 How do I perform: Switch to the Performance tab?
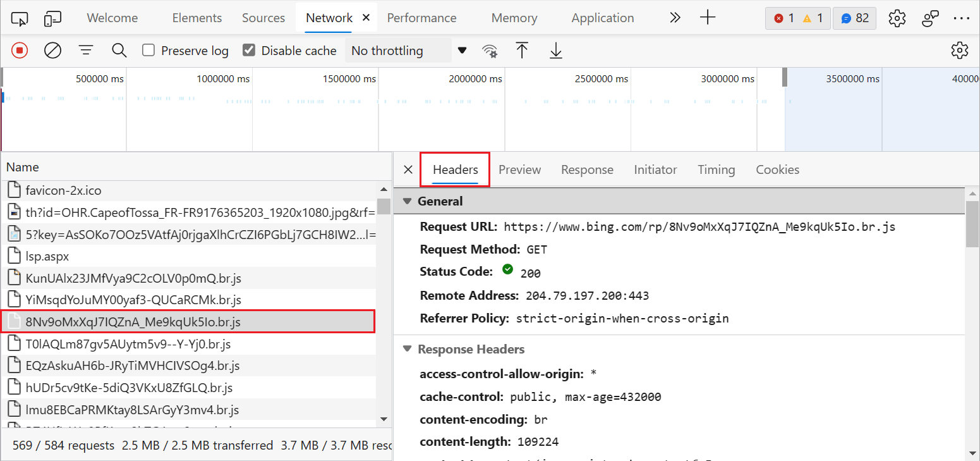[421, 18]
